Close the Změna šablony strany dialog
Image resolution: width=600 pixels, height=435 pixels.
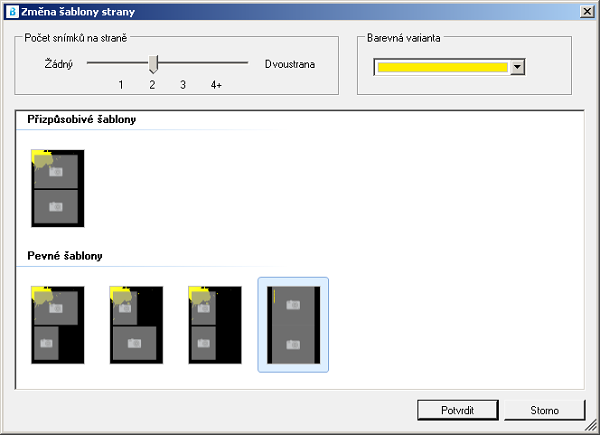tap(585, 11)
